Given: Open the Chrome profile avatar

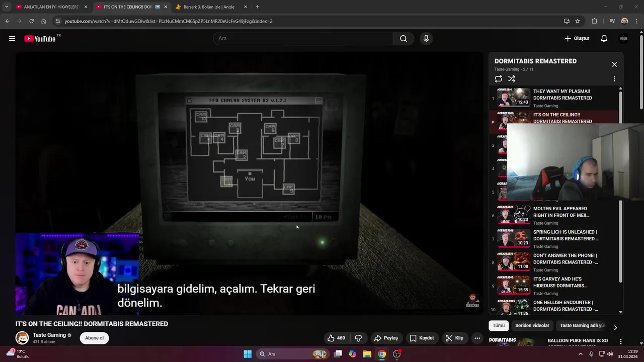Looking at the screenshot, I should 624,21.
